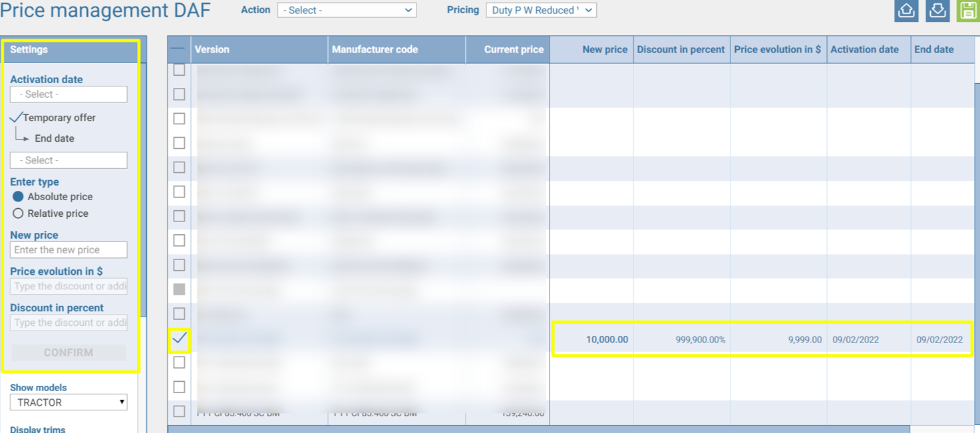
Task: Select the Absolute price radio button
Action: (x=18, y=196)
